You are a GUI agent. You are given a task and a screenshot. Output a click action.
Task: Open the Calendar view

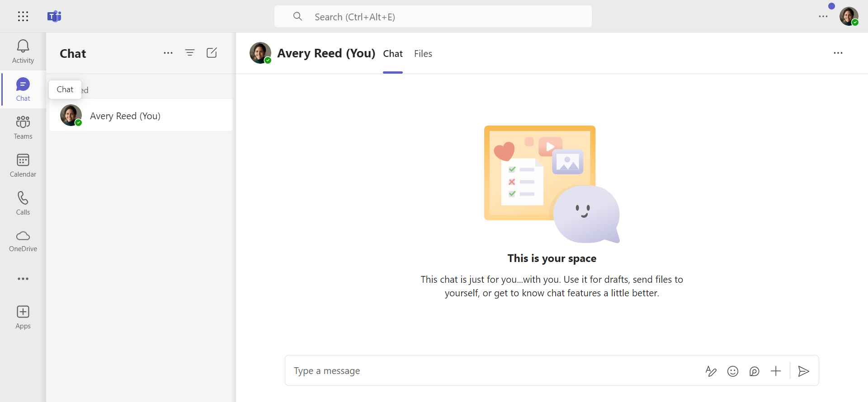pos(23,165)
